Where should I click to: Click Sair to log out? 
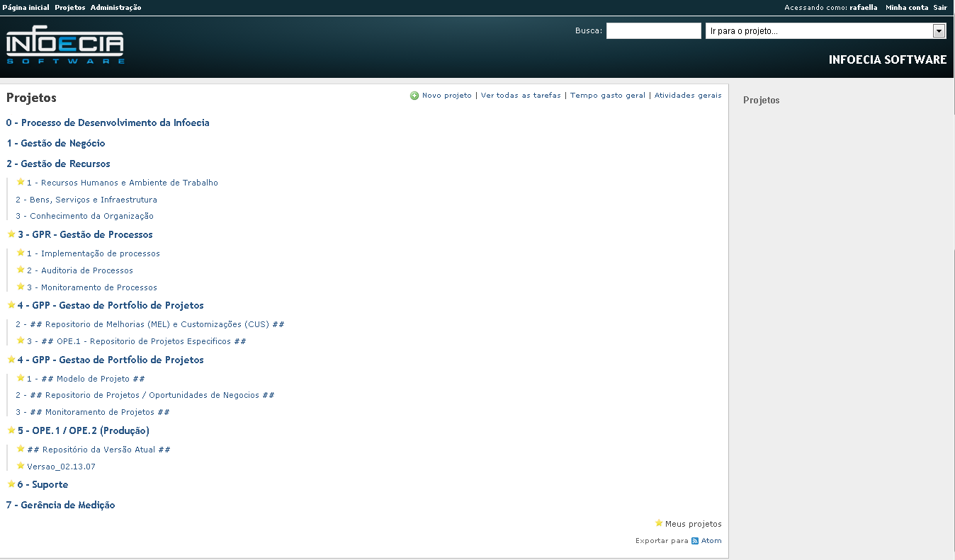[940, 7]
